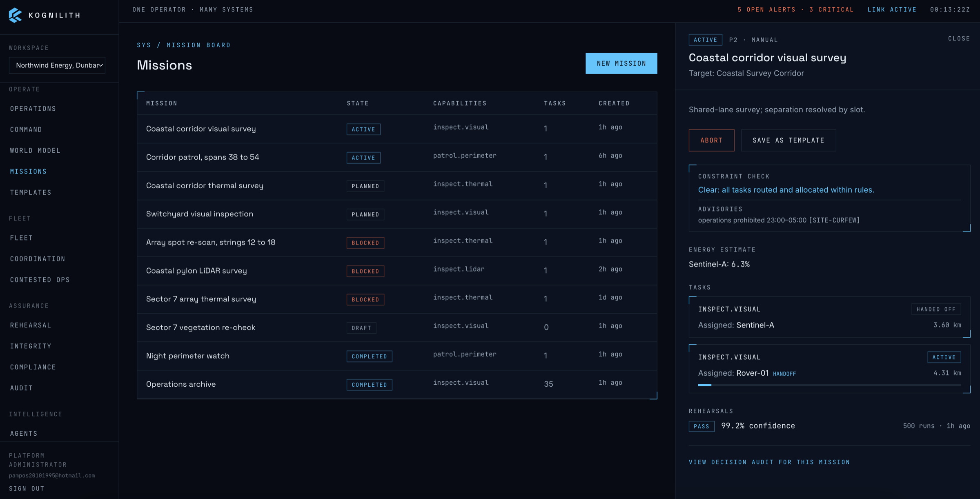Click the Sentinel-A energy estimate
The width and height of the screenshot is (980, 499).
pos(719,264)
